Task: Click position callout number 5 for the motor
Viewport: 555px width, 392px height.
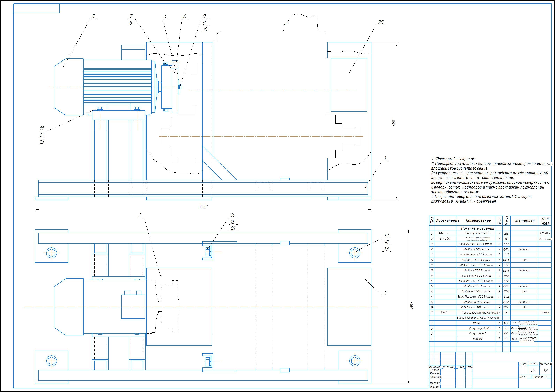Action: [x=93, y=16]
